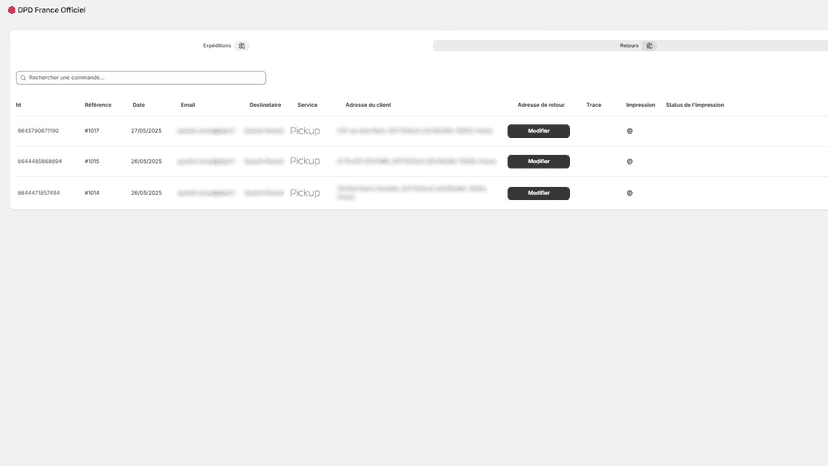The image size is (828, 466).
Task: Click the print icon for order #1017
Action: (x=629, y=131)
